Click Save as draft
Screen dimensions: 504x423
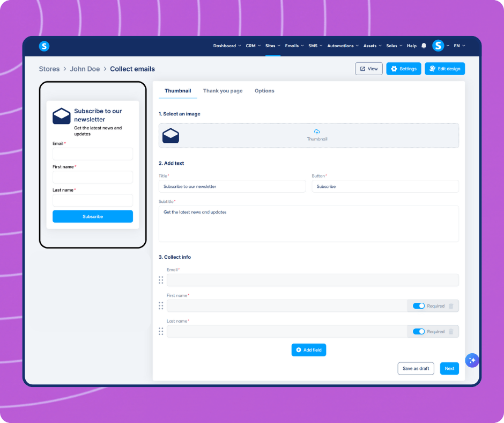point(416,368)
